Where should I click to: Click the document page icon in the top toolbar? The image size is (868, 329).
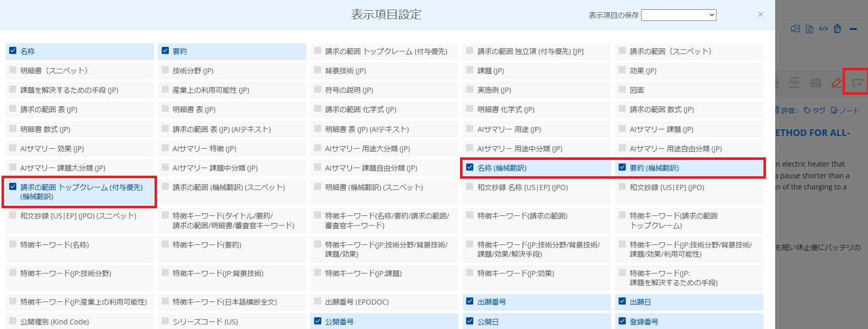click(x=809, y=29)
